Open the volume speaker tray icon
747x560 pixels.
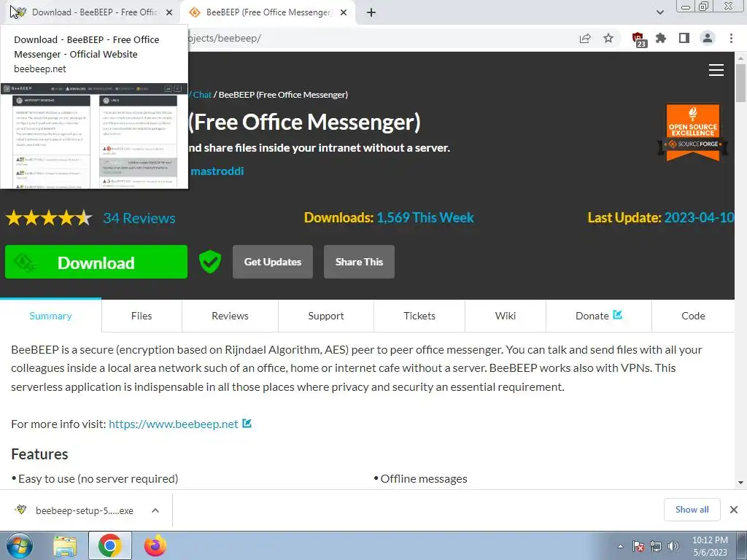coord(673,546)
